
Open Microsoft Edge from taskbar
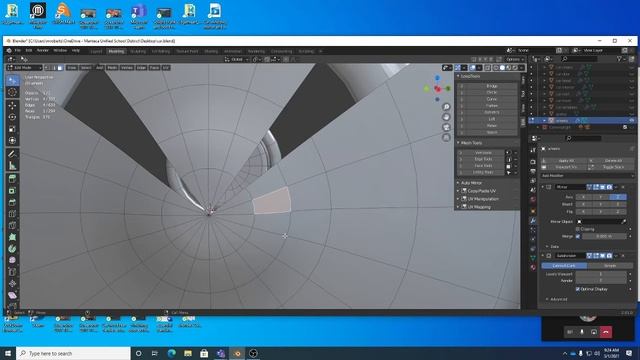tap(171, 353)
